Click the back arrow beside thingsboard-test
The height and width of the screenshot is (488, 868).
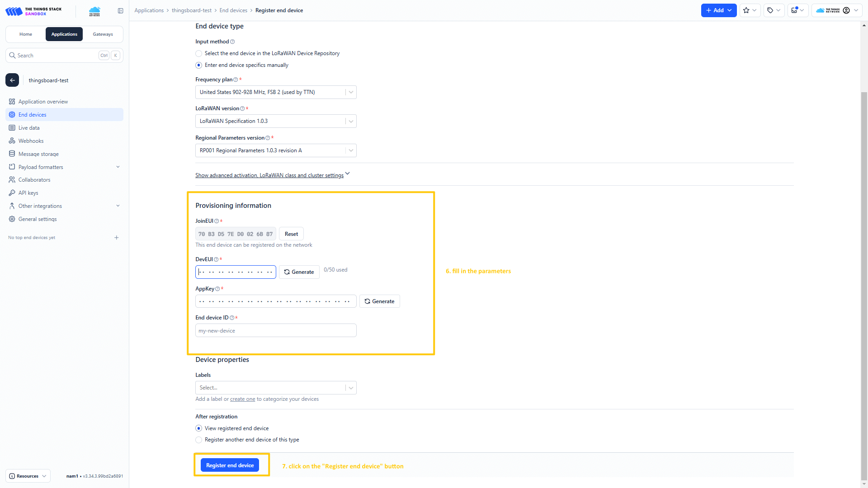(12, 80)
